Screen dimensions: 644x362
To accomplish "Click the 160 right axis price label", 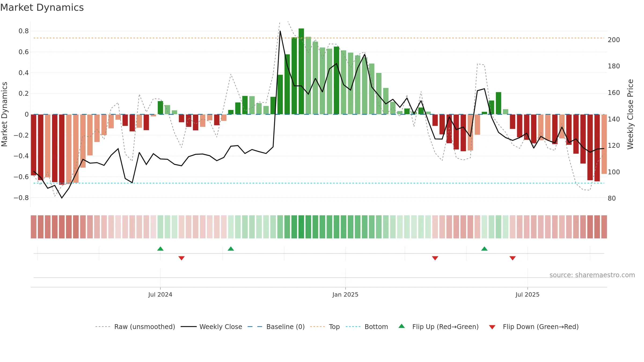I will (x=614, y=93).
